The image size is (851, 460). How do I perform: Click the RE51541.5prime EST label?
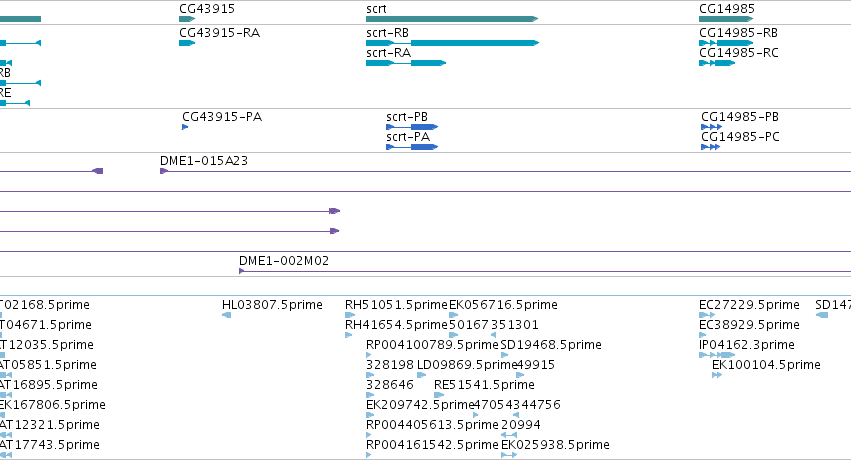click(484, 385)
